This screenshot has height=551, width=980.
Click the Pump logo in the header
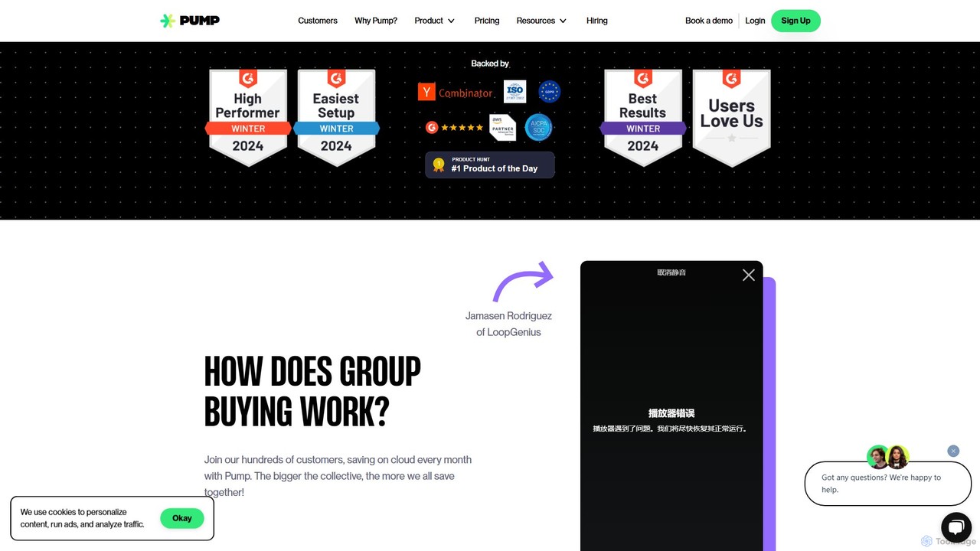click(190, 21)
